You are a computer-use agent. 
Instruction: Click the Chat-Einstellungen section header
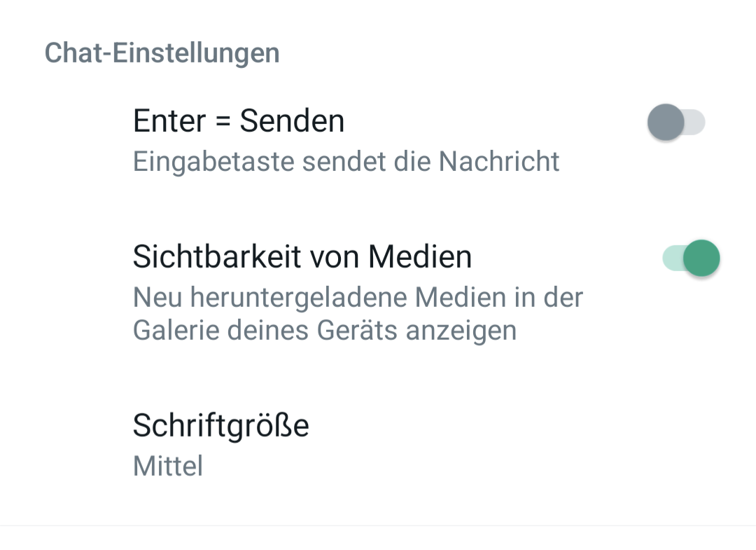click(x=162, y=53)
